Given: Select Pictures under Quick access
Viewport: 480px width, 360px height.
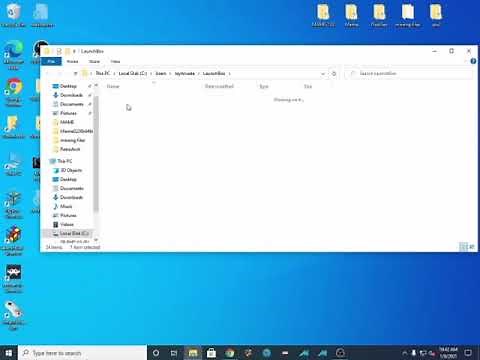Looking at the screenshot, I should (68, 113).
